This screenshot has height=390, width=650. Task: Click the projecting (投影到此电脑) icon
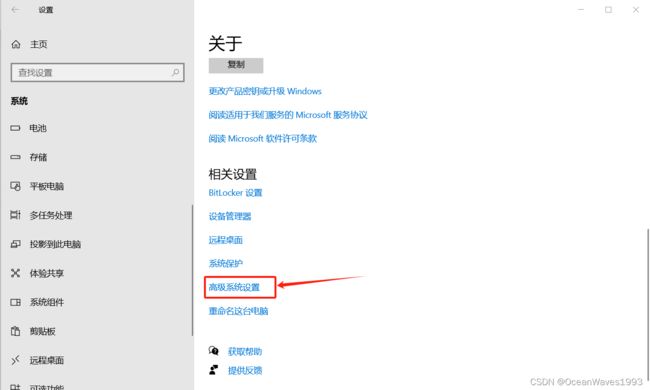pyautogui.click(x=15, y=244)
